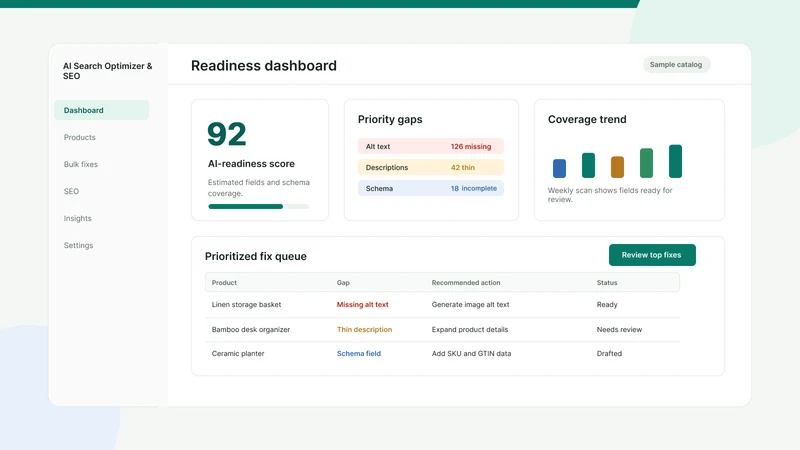Viewport: 800px width, 450px height.
Task: Click the Product column header
Action: coord(224,283)
